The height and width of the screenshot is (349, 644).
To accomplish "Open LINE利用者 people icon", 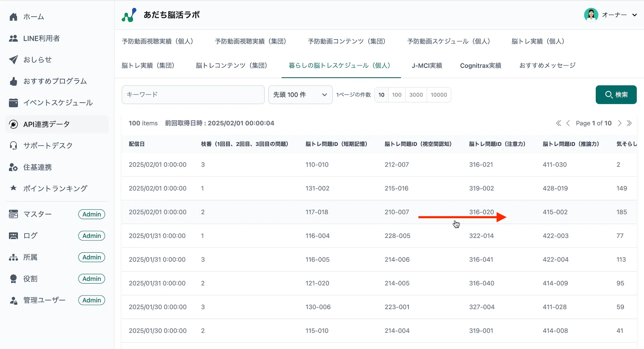I will (x=13, y=38).
